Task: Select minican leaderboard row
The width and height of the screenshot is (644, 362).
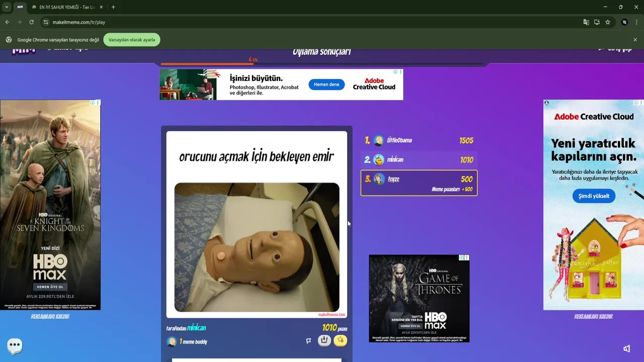Action: 419,160
